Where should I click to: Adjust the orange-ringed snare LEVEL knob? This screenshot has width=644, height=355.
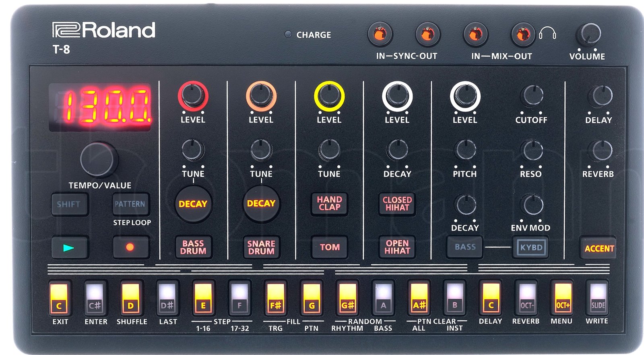(x=261, y=96)
